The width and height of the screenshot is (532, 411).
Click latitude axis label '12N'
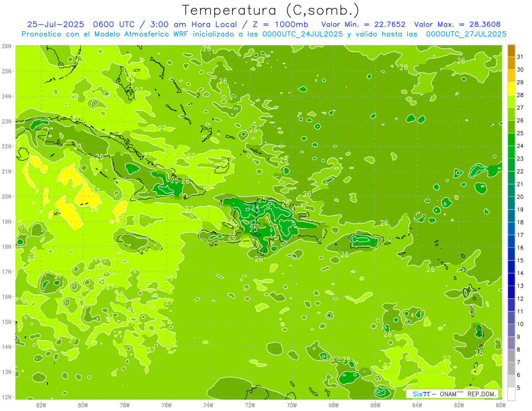pos(6,397)
